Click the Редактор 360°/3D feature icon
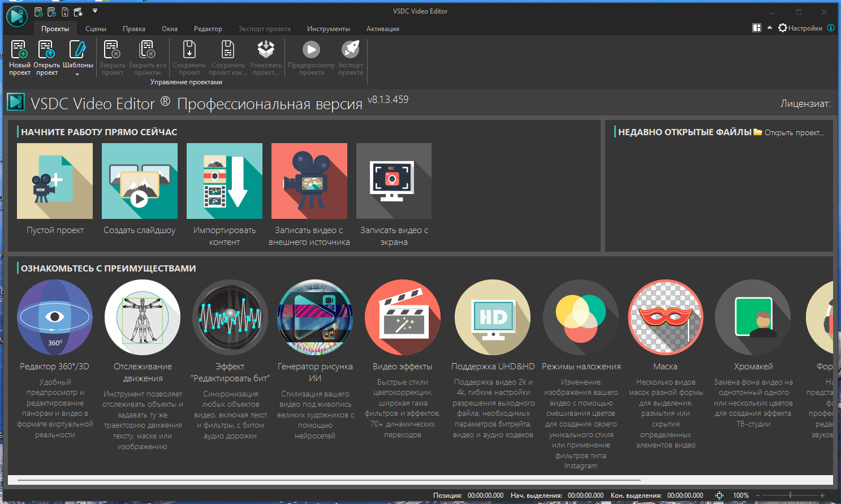Screen dimensions: 841x504 (55, 317)
